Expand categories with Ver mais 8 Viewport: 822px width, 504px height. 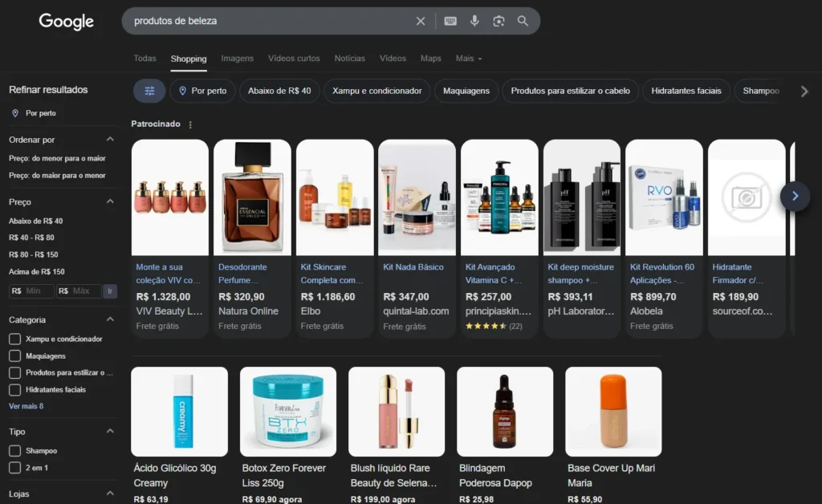click(x=26, y=407)
